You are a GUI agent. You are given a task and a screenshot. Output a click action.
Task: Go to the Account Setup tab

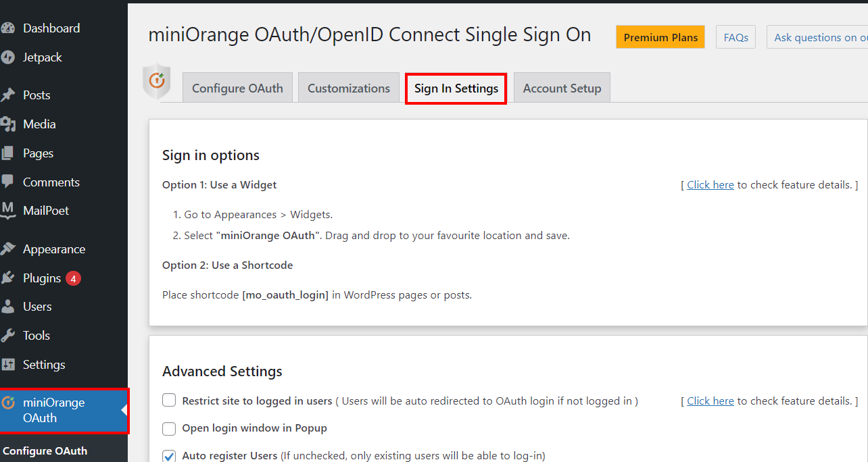coord(562,88)
